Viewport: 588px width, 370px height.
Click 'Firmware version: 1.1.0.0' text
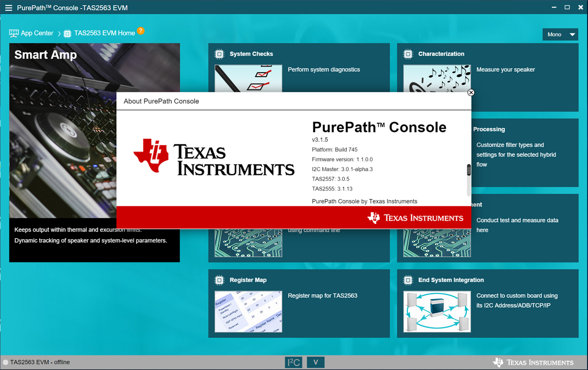click(342, 159)
